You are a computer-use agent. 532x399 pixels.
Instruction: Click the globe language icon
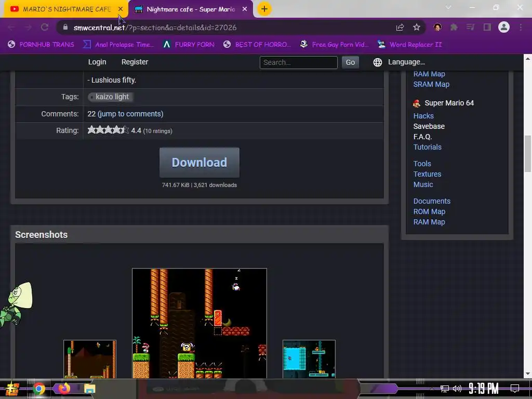(x=378, y=62)
